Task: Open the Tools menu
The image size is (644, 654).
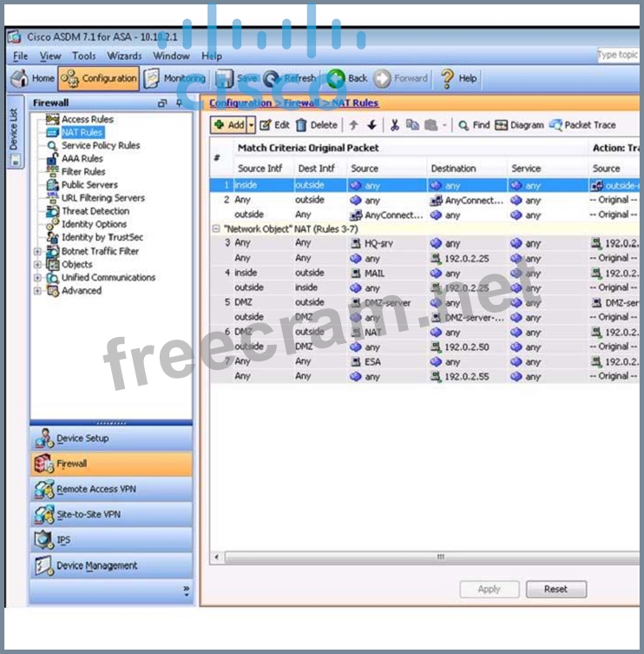Action: [84, 56]
